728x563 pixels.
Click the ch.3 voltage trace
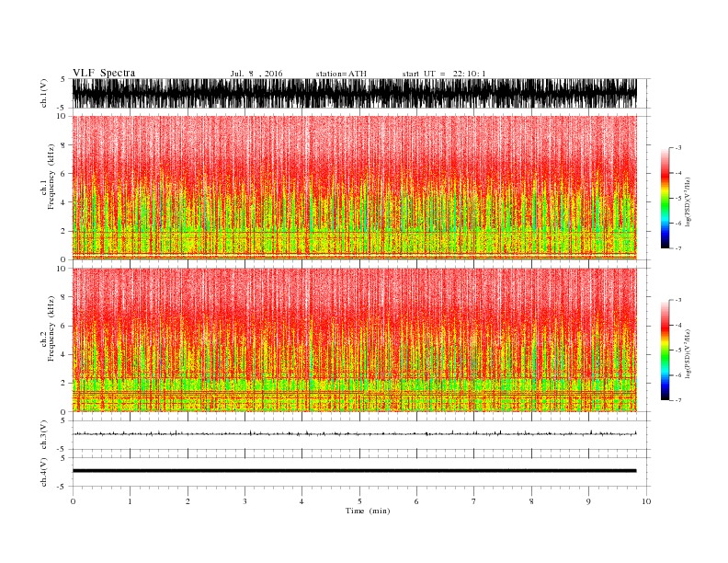coord(354,433)
